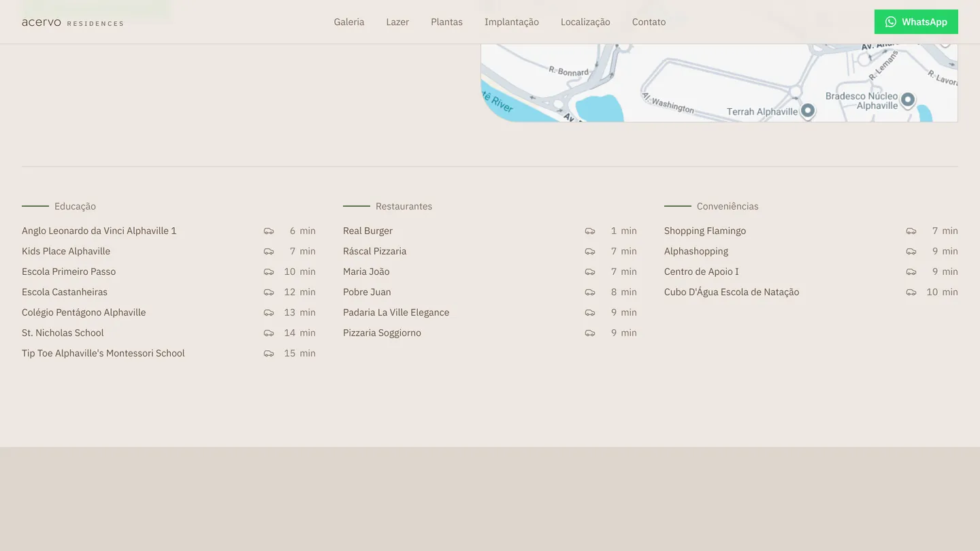Click the Padaria La Ville Elegance name
The image size is (980, 551).
396,312
